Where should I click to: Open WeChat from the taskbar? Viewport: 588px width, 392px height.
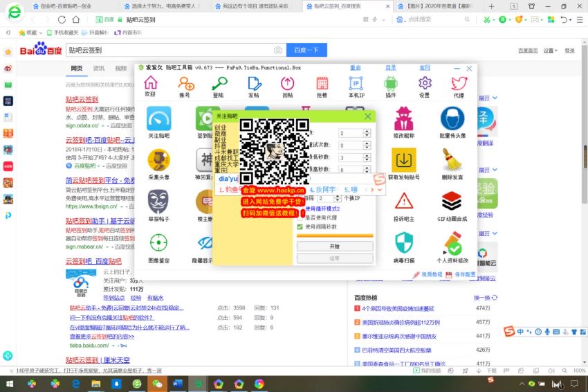coord(157,384)
